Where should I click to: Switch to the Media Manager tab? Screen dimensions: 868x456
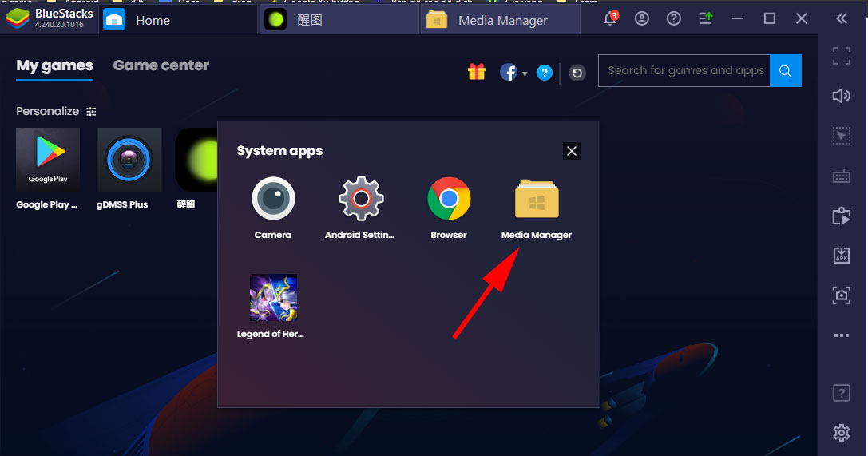pyautogui.click(x=501, y=21)
